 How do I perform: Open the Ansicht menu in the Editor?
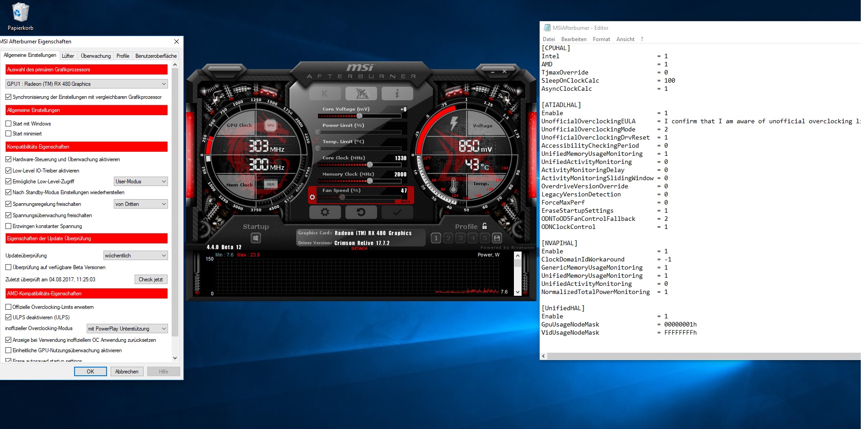pos(625,39)
